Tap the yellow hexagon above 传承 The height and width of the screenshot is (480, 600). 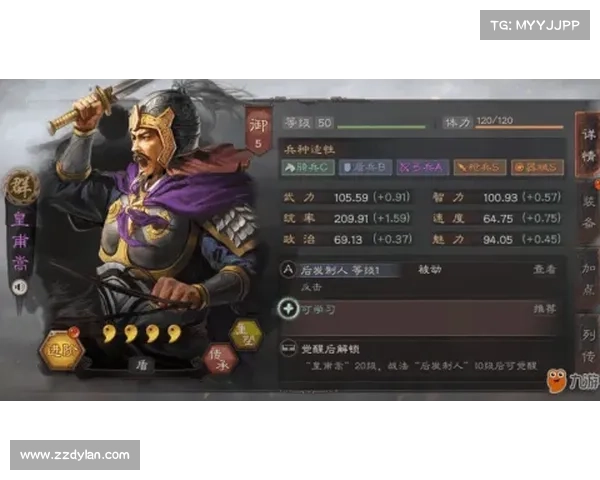click(x=246, y=335)
